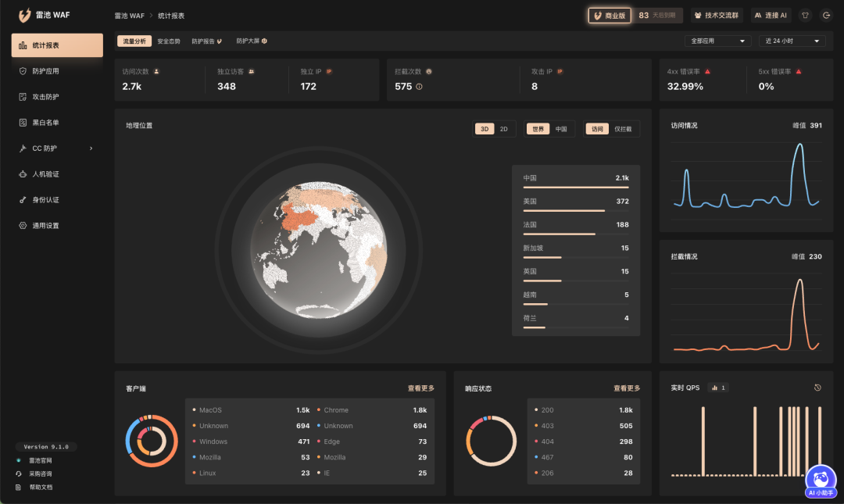Open the 全部应用 application dropdown
844x504 pixels.
point(717,41)
